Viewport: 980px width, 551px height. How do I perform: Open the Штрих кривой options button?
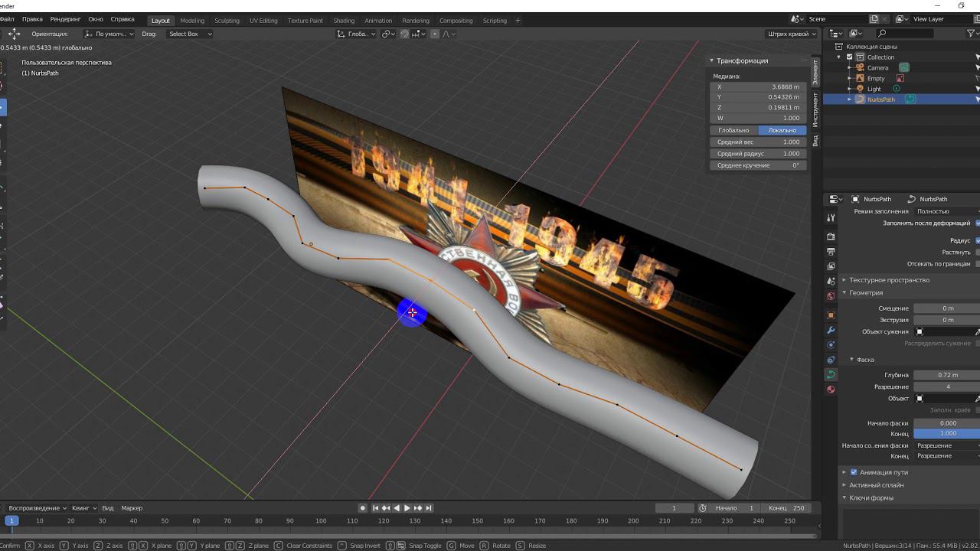792,34
